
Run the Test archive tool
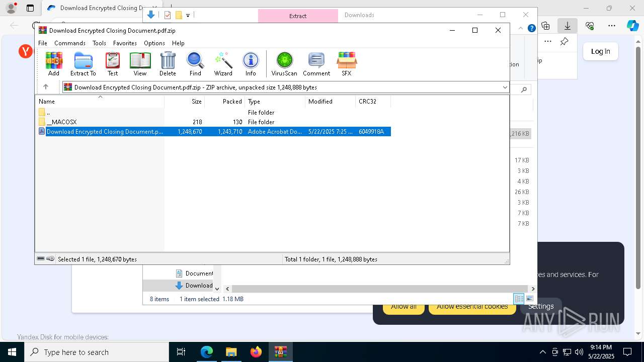tap(113, 64)
